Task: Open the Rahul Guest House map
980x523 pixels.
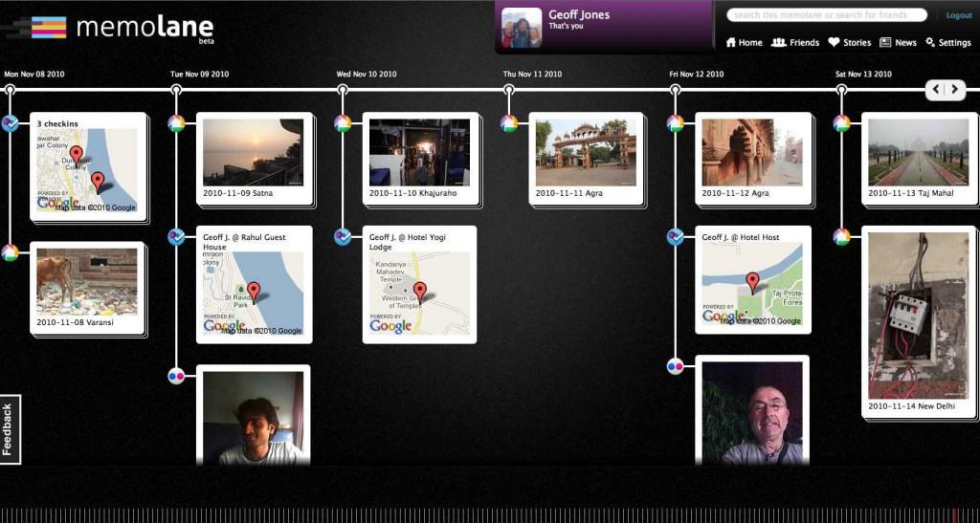Action: point(253,294)
